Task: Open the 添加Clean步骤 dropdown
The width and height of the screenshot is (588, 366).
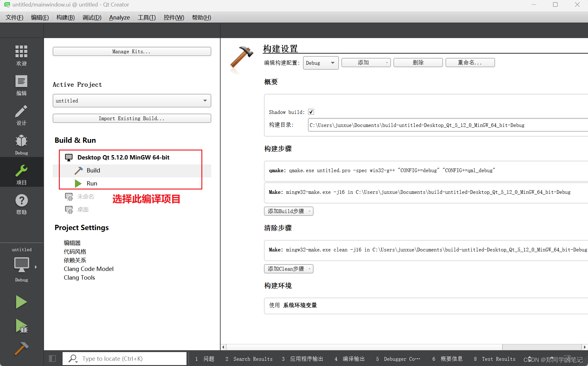Action: [x=288, y=269]
